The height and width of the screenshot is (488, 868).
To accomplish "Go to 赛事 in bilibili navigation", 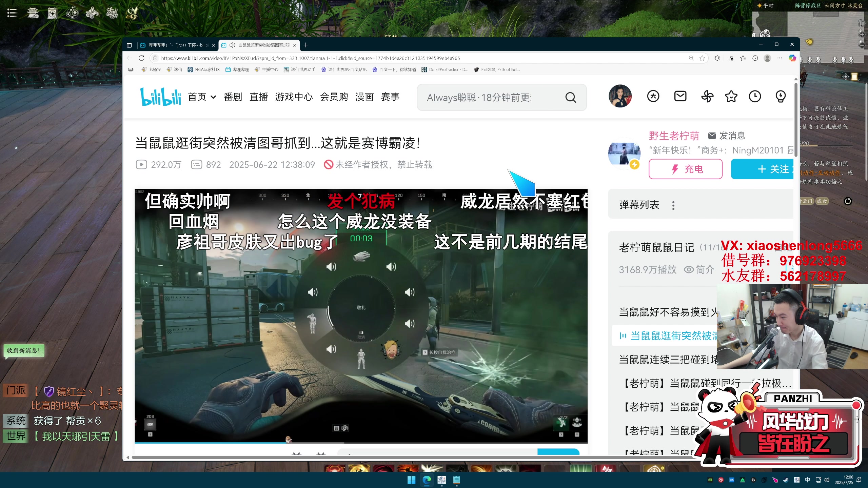I will click(x=390, y=97).
